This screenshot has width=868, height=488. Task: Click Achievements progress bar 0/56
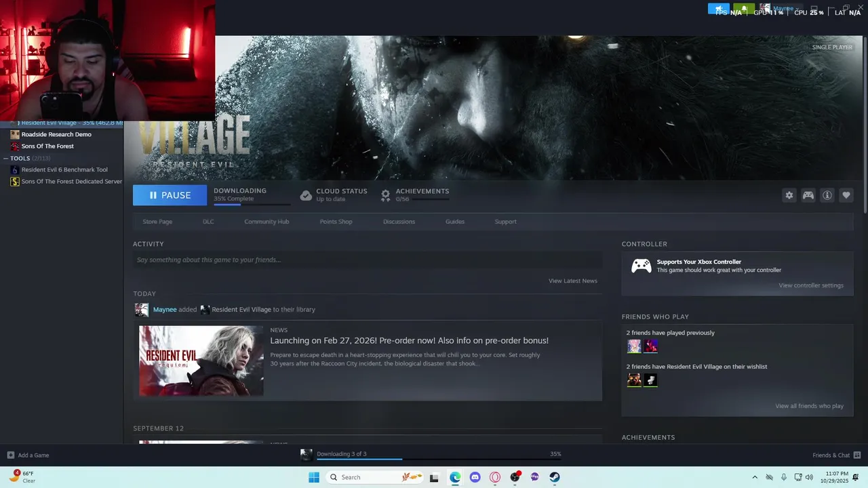[x=429, y=199]
